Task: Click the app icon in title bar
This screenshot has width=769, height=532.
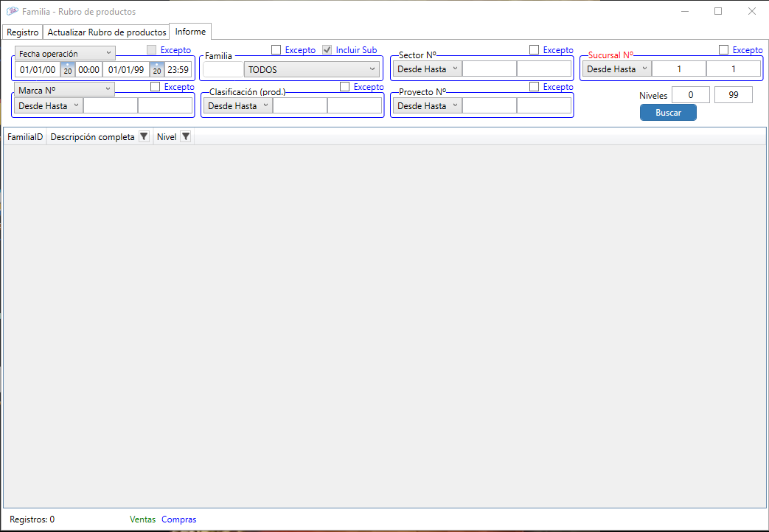Action: [12, 12]
